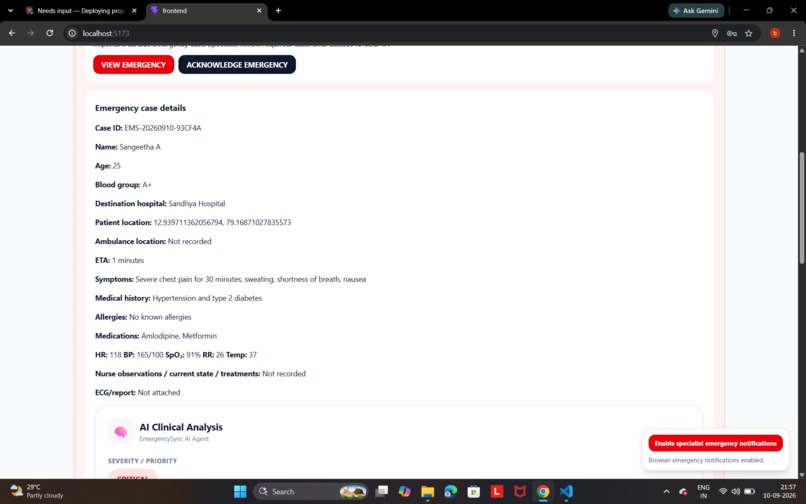The height and width of the screenshot is (504, 806).
Task: Click 'Browser emergency notifications enabled' text
Action: pyautogui.click(x=706, y=460)
